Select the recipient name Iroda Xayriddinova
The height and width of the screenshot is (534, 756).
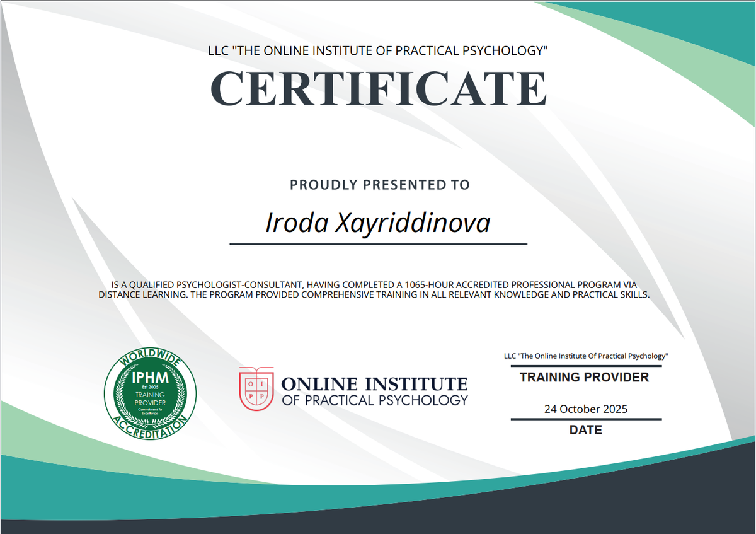[x=378, y=223]
